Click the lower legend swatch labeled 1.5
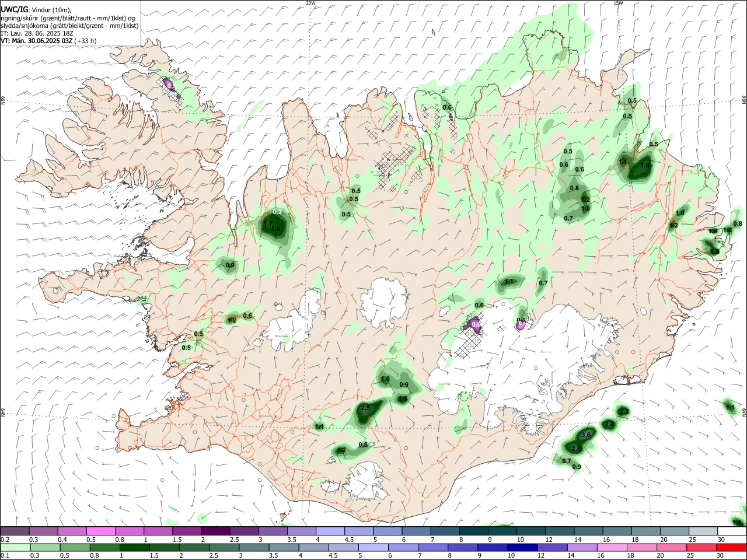The height and width of the screenshot is (560, 747). coord(165,548)
